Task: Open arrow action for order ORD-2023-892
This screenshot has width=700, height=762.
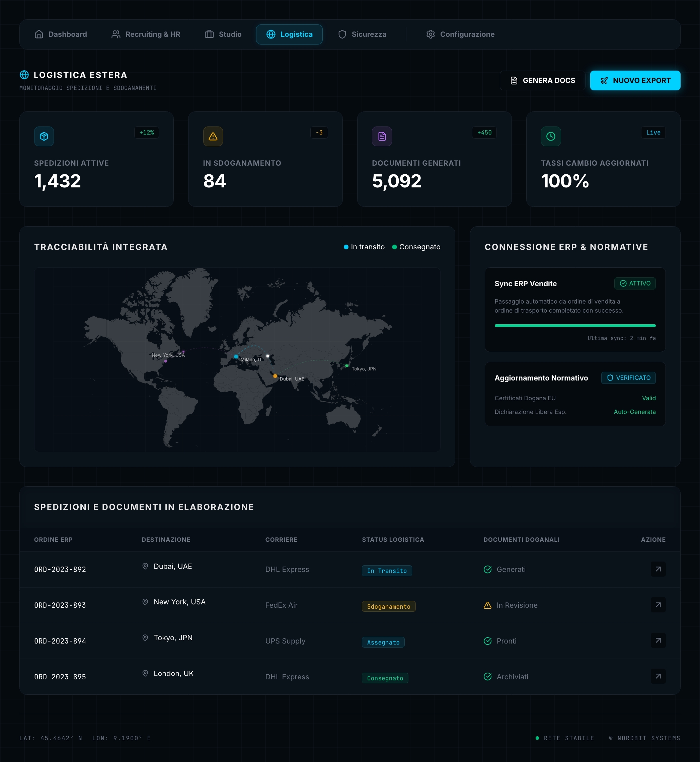Action: click(658, 569)
